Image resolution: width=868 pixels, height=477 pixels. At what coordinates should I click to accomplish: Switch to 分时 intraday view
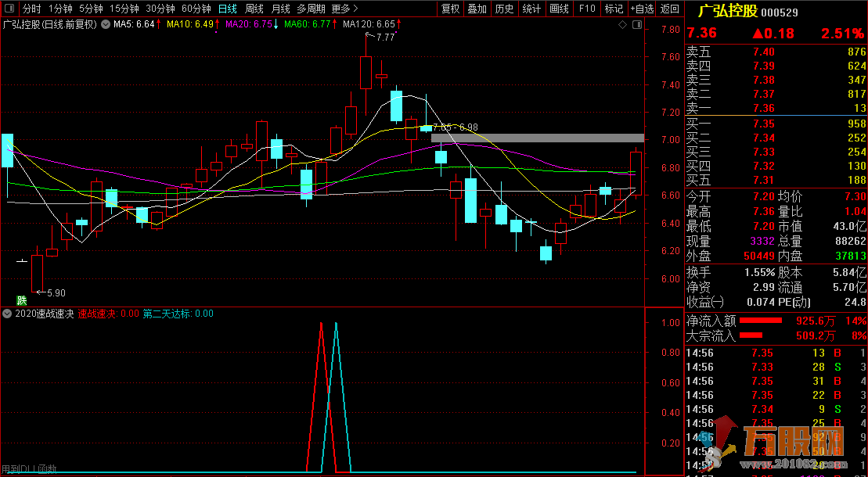click(31, 9)
